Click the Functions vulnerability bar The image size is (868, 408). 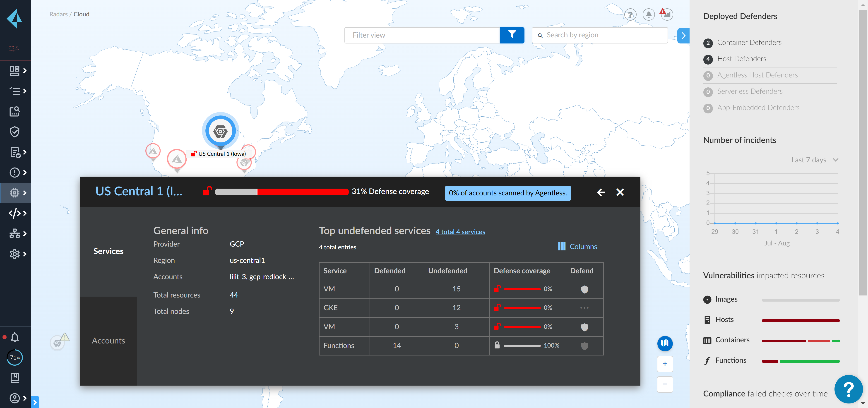coord(801,361)
